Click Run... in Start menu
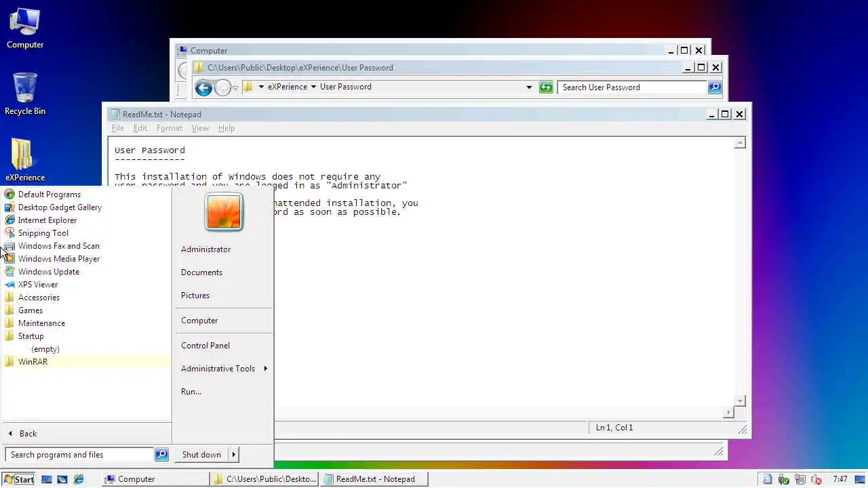The height and width of the screenshot is (488, 868). [x=191, y=392]
